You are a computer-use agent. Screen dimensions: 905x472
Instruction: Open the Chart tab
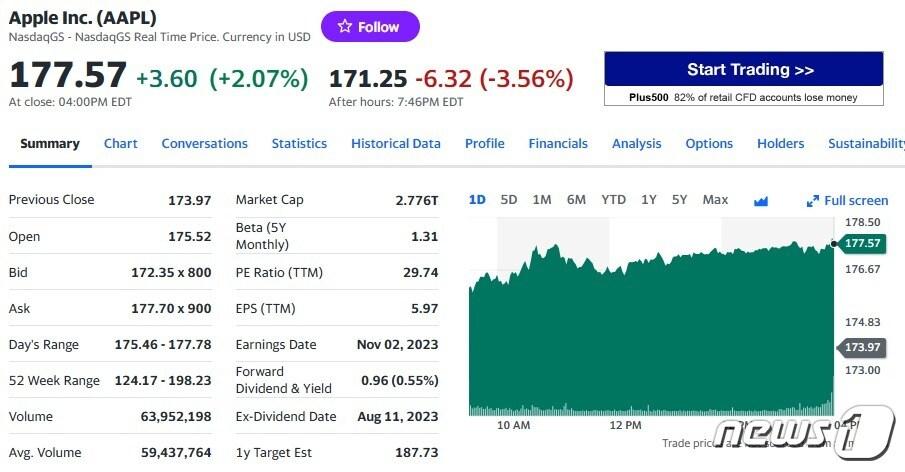[x=121, y=144]
